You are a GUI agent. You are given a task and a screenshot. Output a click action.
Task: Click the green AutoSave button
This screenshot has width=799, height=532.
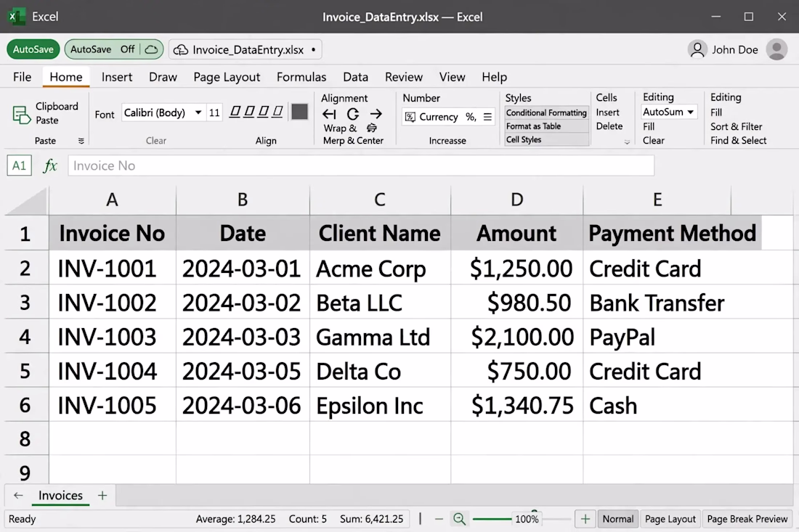[x=33, y=49]
